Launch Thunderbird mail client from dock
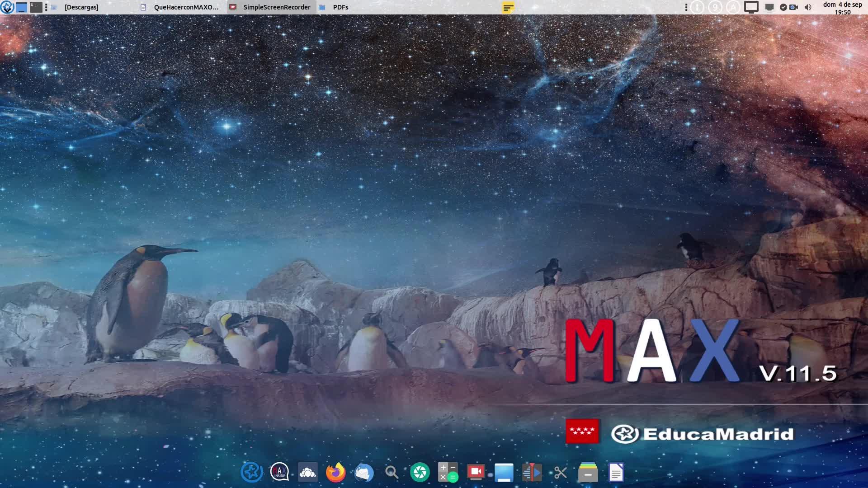Image resolution: width=868 pixels, height=488 pixels. tap(364, 473)
